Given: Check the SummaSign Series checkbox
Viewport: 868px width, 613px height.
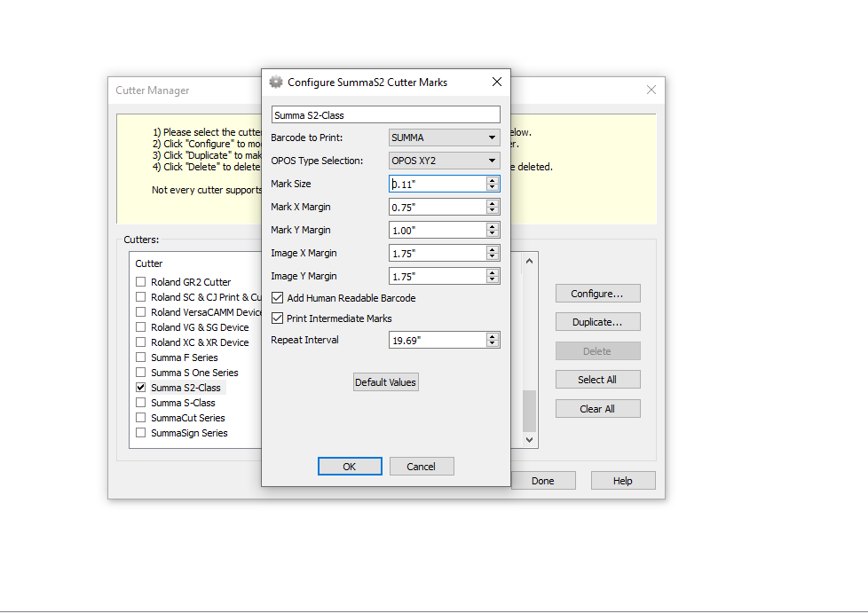Looking at the screenshot, I should [140, 433].
